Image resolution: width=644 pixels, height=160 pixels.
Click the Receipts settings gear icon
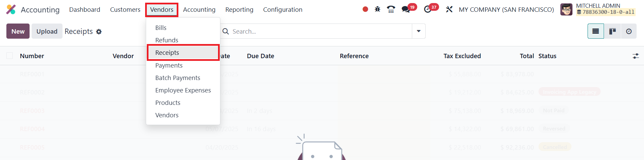pos(99,32)
